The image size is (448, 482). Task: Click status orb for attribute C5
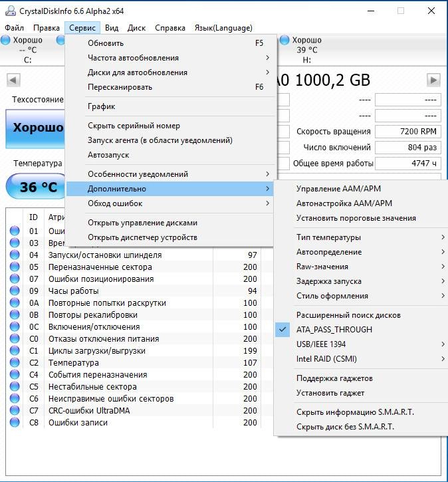point(15,387)
